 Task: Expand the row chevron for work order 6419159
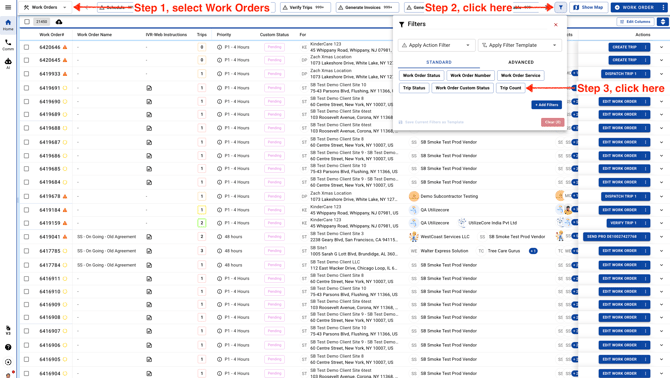pos(661,223)
